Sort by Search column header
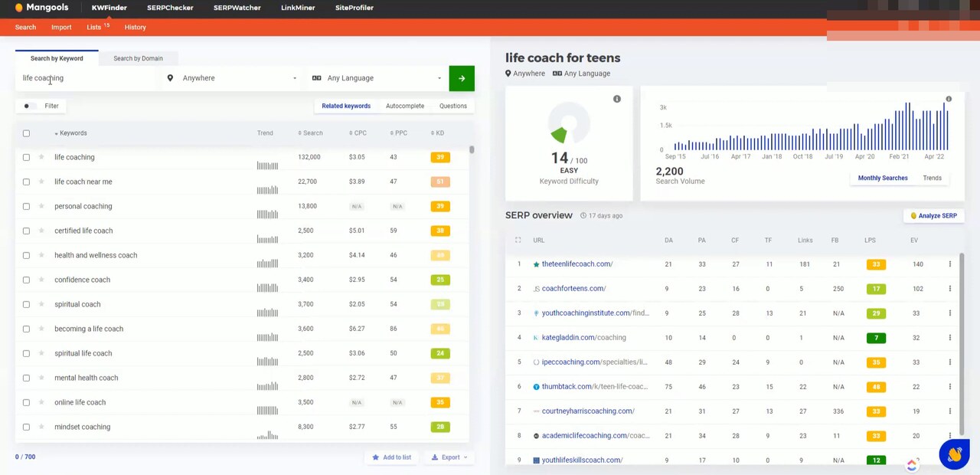 [310, 133]
